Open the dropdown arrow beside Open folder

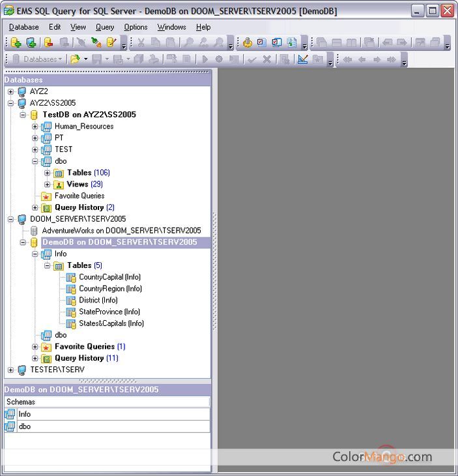pos(86,59)
